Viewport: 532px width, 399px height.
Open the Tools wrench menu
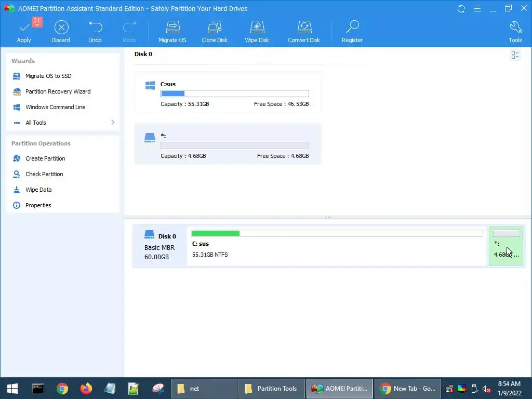[x=515, y=32]
